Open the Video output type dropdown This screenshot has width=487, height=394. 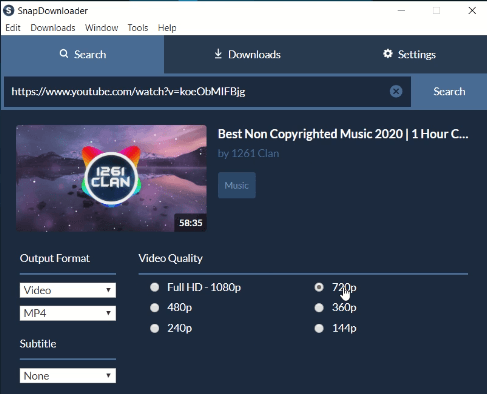68,290
